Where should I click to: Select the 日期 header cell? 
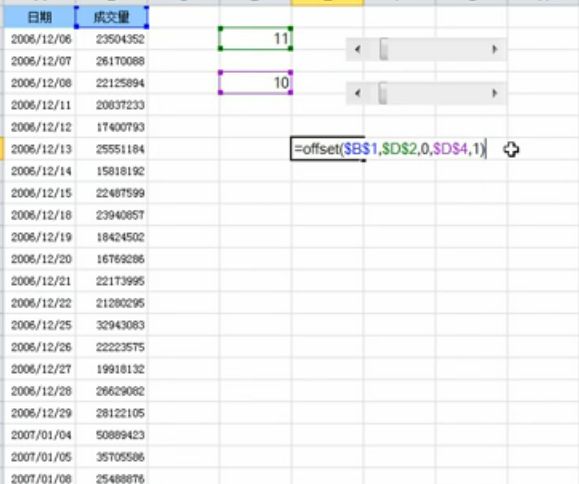40,17
